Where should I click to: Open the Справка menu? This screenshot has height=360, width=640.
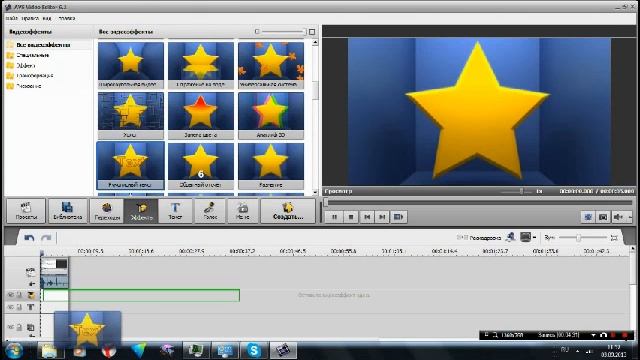(x=67, y=18)
